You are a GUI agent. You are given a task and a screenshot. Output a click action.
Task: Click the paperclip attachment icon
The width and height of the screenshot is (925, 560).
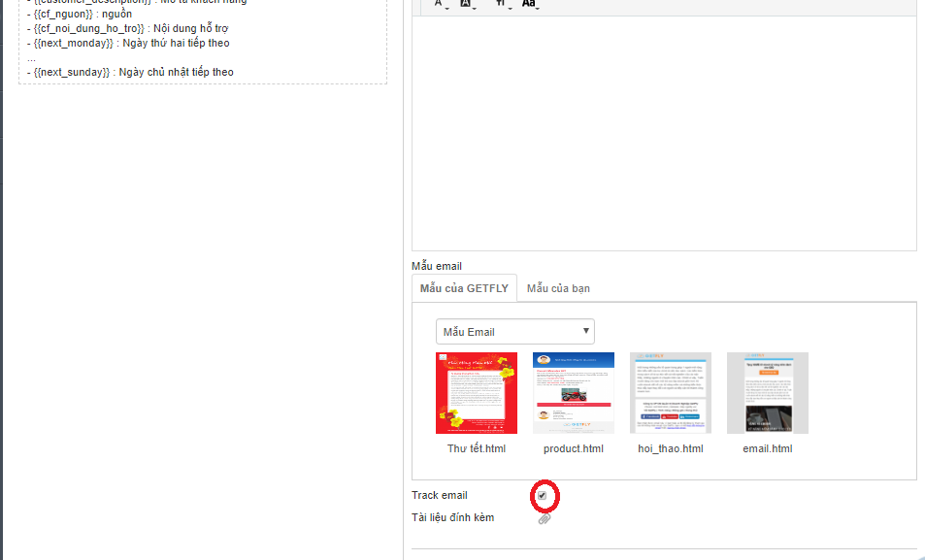544,518
